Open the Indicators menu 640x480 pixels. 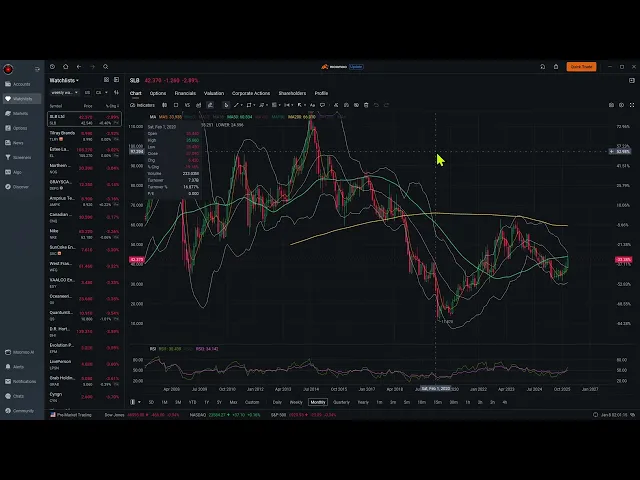(x=142, y=105)
